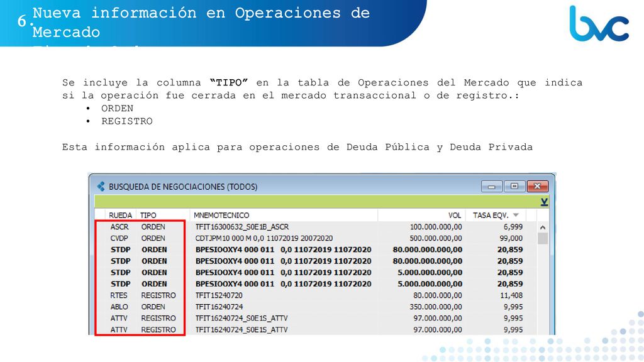This screenshot has width=644, height=362.
Task: Click volume 80.000.000,00 in RTES row
Action: coord(438,295)
